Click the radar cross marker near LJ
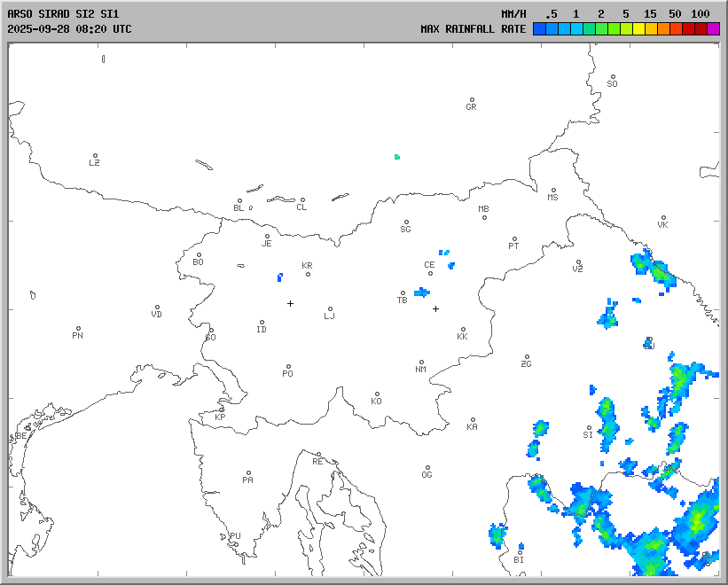The height and width of the screenshot is (585, 728). tap(290, 303)
